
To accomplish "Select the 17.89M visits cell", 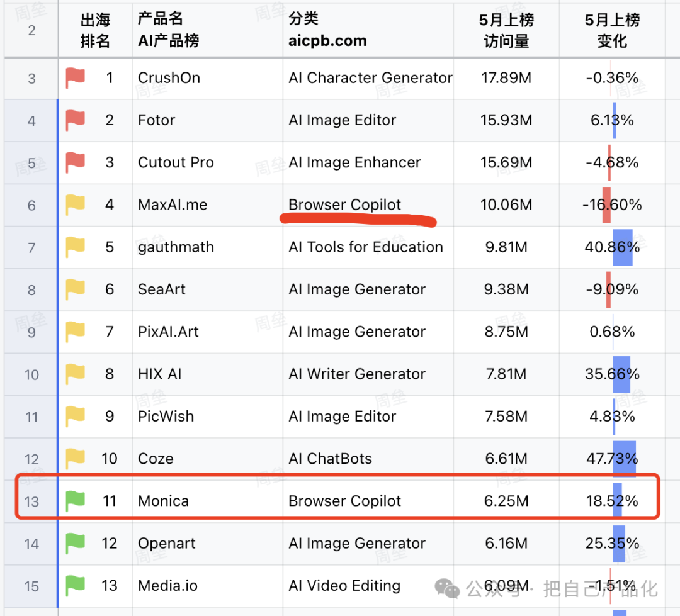I will (506, 78).
